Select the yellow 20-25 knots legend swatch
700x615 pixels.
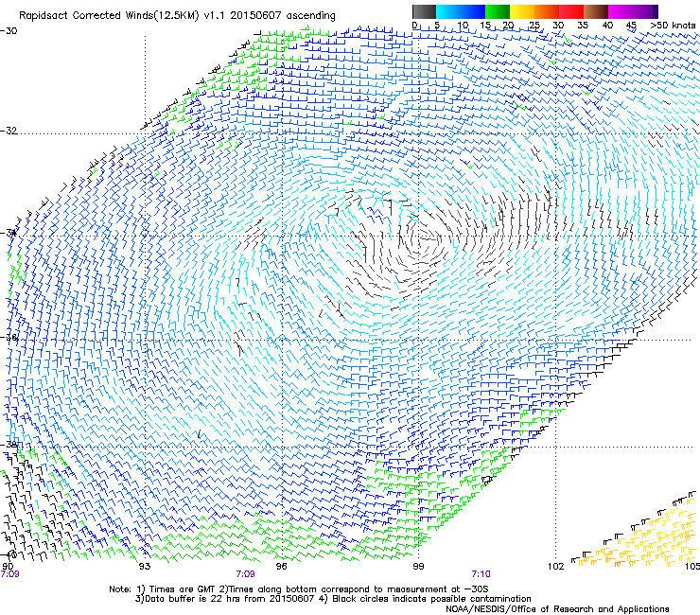[x=522, y=11]
